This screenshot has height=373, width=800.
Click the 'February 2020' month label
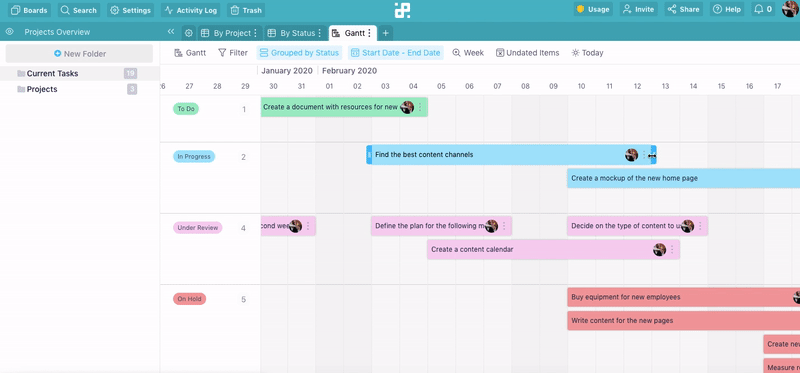point(349,70)
